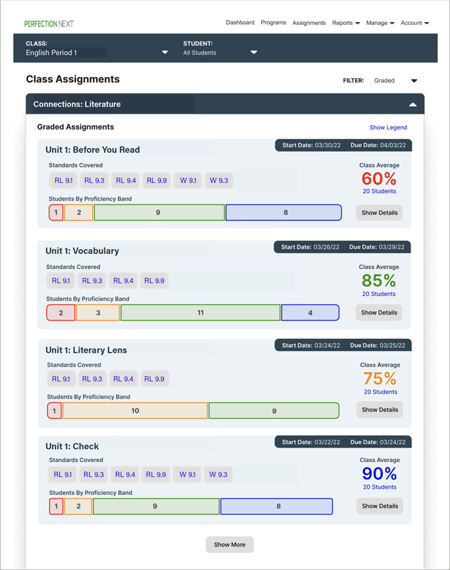Click the green band of 11 students in Vocabulary
The width and height of the screenshot is (450, 570).
(200, 313)
